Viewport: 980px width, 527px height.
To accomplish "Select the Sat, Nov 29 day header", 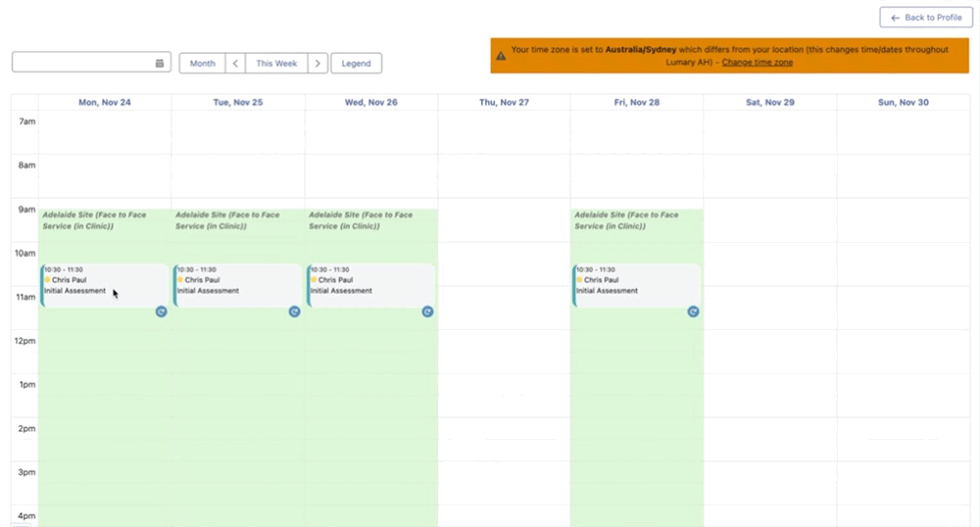I will coord(769,102).
